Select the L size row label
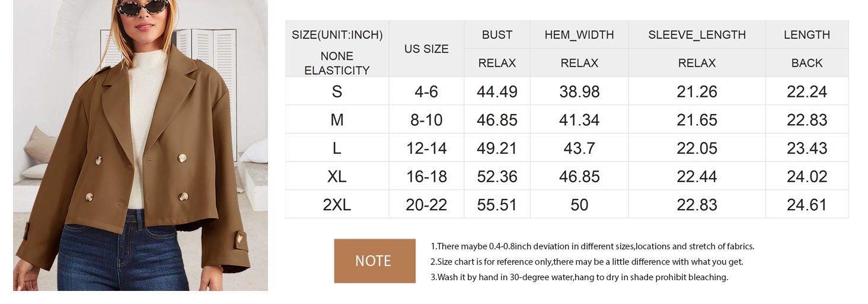Screen dimensions: 868x304 pyautogui.click(x=337, y=148)
